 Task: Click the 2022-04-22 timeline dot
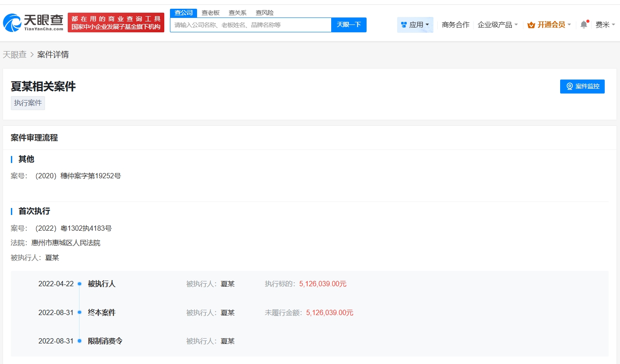[80, 284]
